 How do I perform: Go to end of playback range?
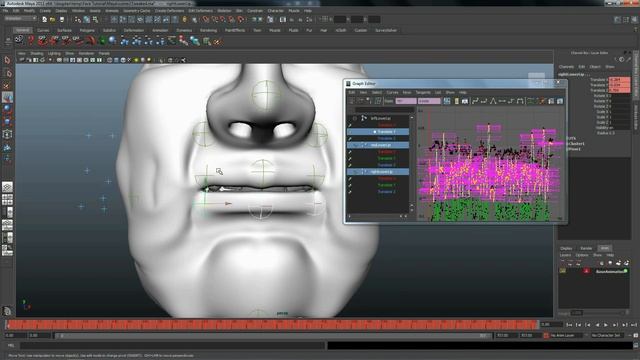coord(633,325)
